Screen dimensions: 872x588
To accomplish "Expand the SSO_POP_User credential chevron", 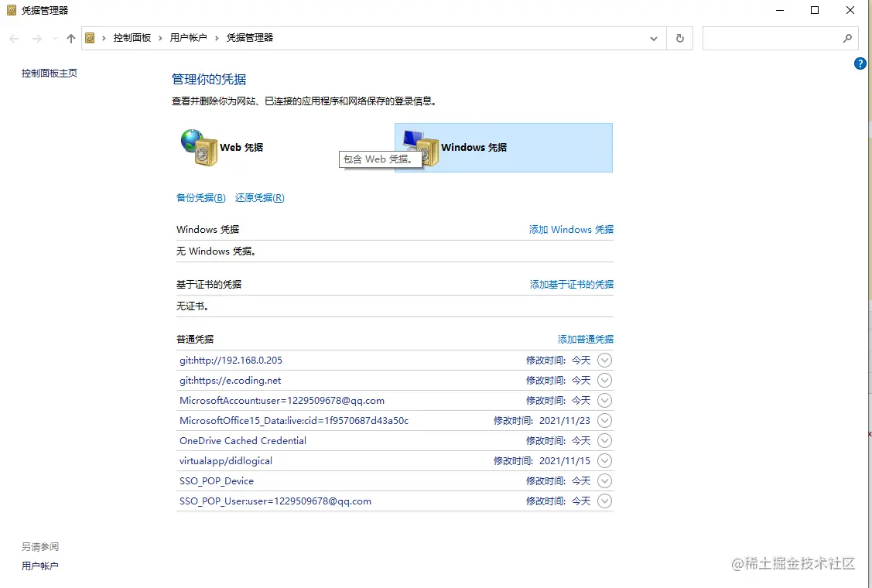I will (x=604, y=501).
